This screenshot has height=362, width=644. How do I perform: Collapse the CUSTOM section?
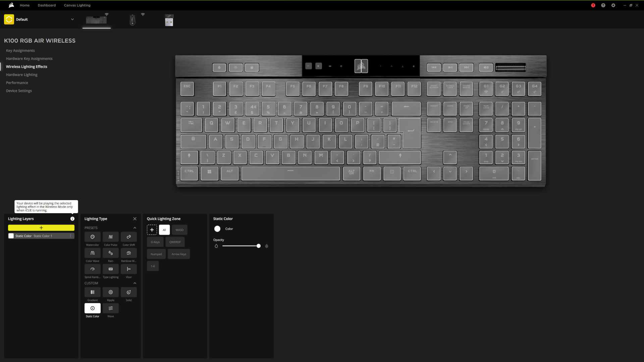pyautogui.click(x=135, y=283)
